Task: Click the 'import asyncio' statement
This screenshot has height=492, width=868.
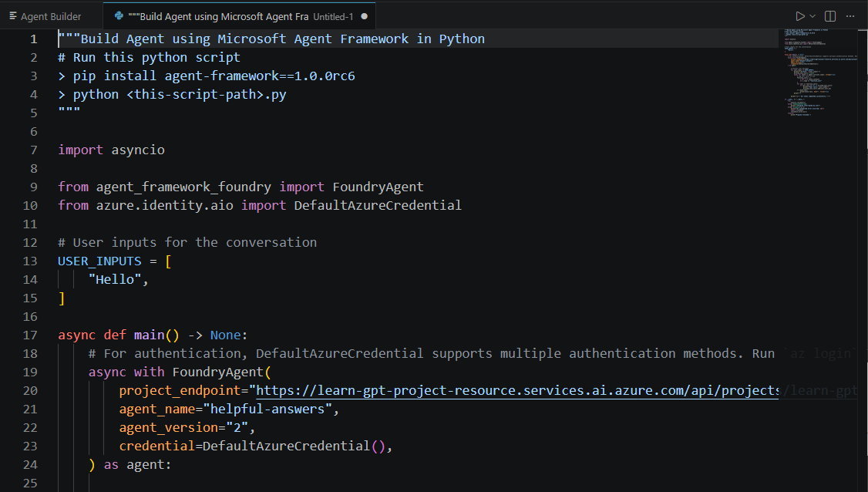Action: 111,150
